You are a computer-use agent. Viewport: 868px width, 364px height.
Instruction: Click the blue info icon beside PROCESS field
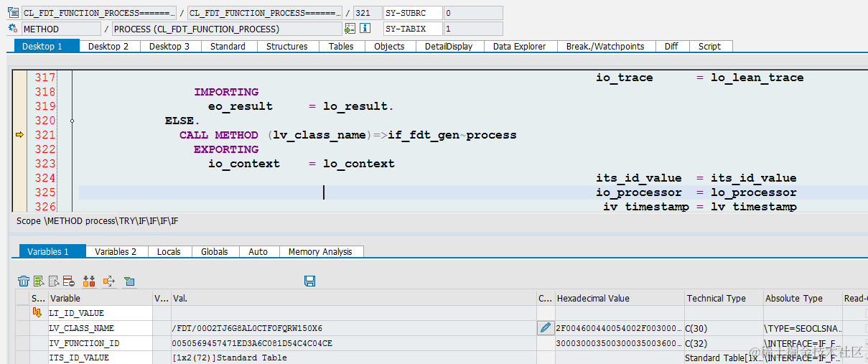click(365, 29)
